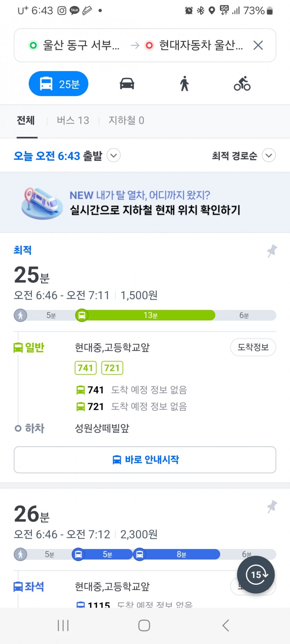Expand the departure time 오전 6:43 dropdown
This screenshot has height=644, width=290.
click(114, 155)
